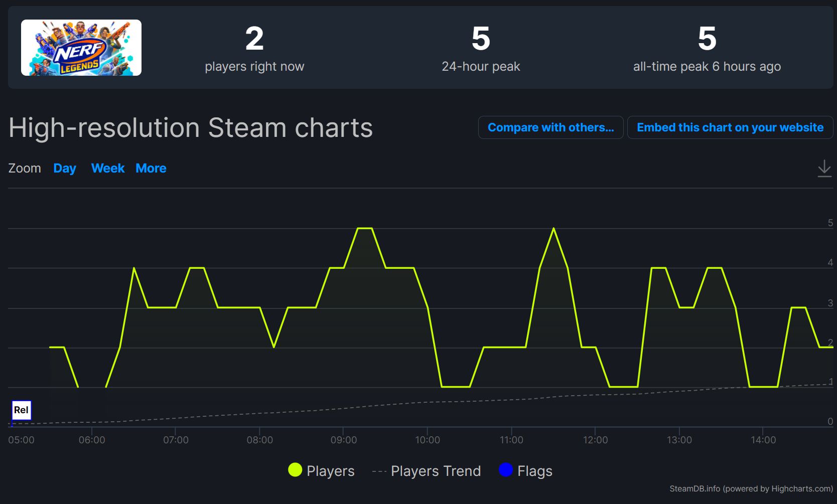
Task: Click Compare with others button
Action: pos(550,127)
